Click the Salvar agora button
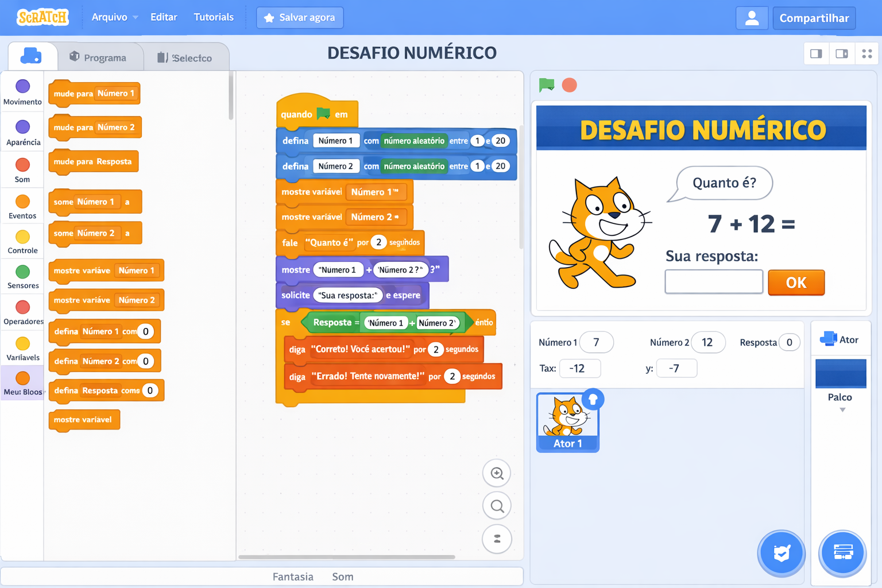Image resolution: width=882 pixels, height=588 pixels. pos(299,17)
